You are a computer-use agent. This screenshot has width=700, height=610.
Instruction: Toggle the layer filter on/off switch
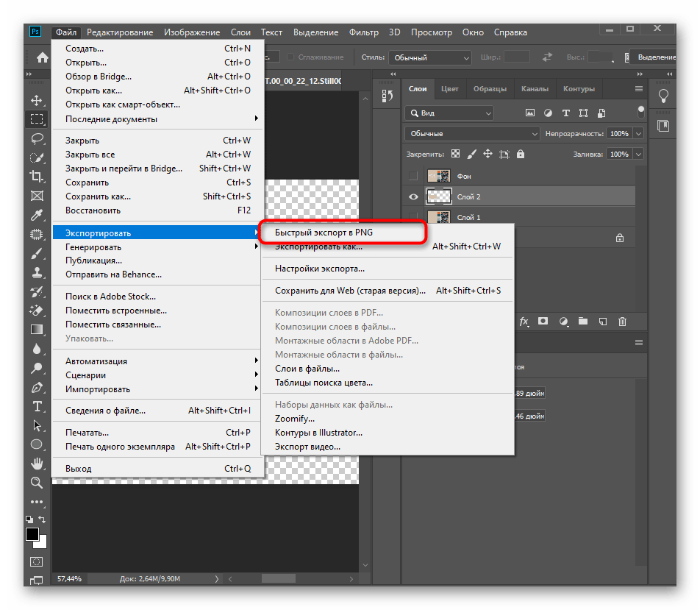click(641, 112)
